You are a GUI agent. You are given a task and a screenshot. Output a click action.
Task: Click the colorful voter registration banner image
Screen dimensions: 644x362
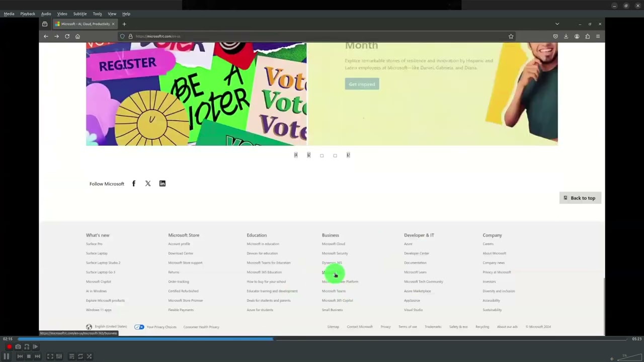(x=196, y=94)
